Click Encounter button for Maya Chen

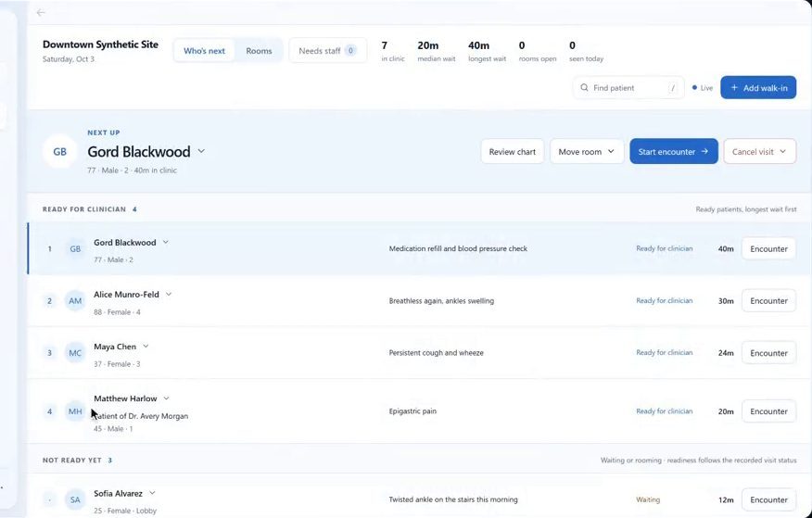[768, 353]
